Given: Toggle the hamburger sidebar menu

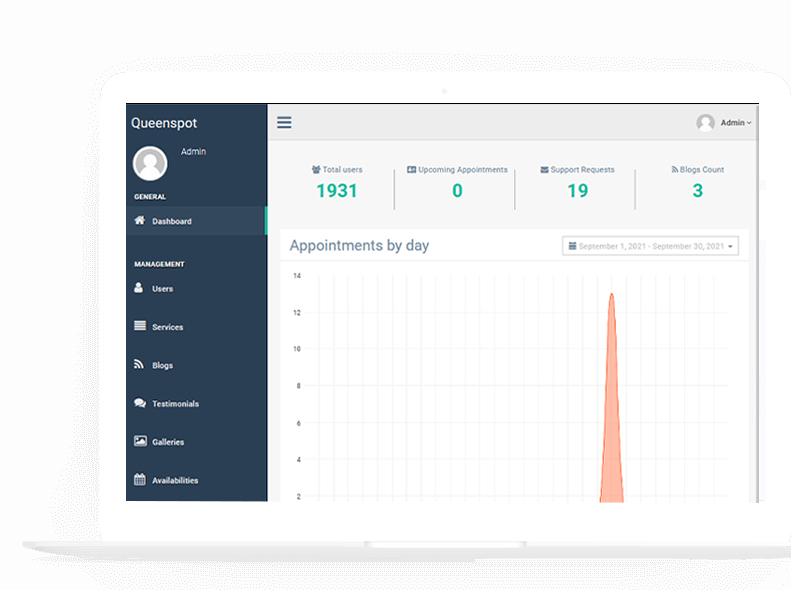Looking at the screenshot, I should click(x=284, y=123).
